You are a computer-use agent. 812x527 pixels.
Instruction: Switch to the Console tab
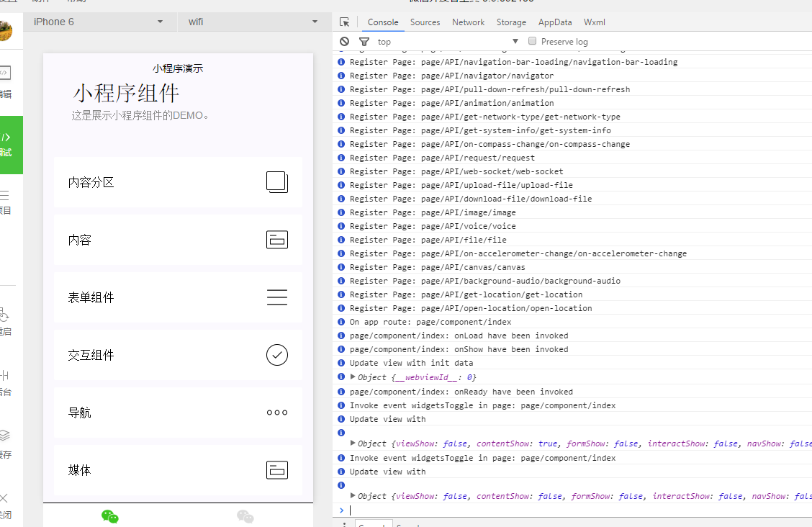coord(383,22)
